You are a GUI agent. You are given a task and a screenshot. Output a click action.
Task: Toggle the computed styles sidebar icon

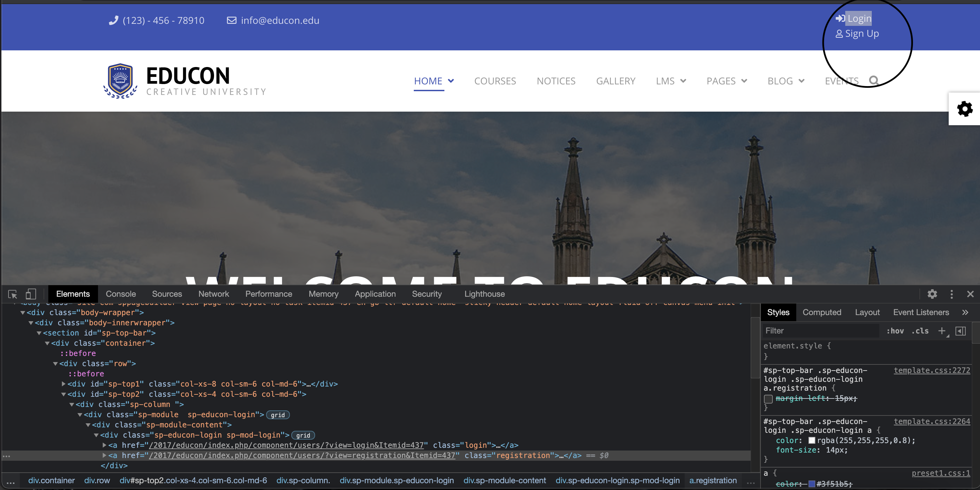[960, 331]
